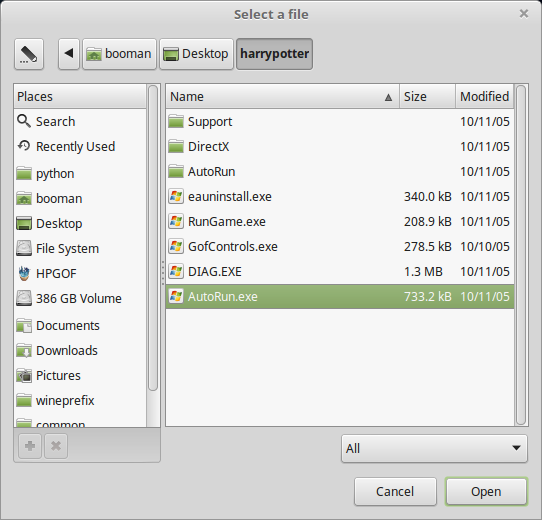Click the Open button
This screenshot has height=520, width=542.
tap(486, 492)
